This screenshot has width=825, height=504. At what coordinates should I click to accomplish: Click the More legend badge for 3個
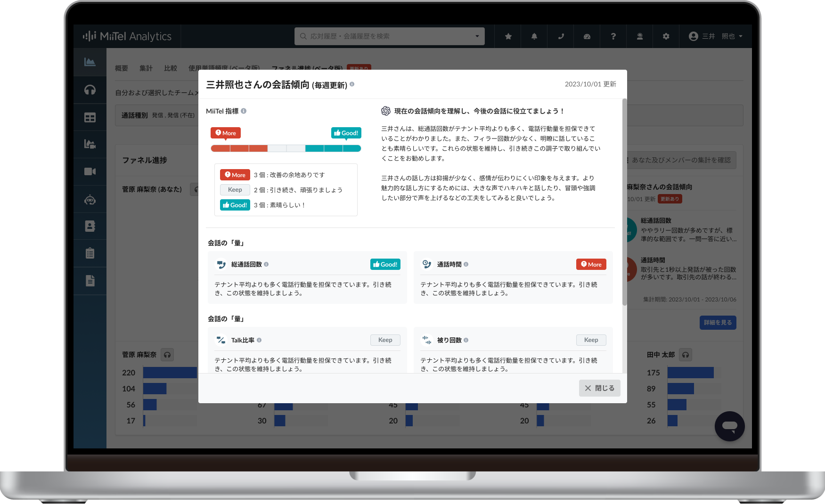[x=235, y=175]
